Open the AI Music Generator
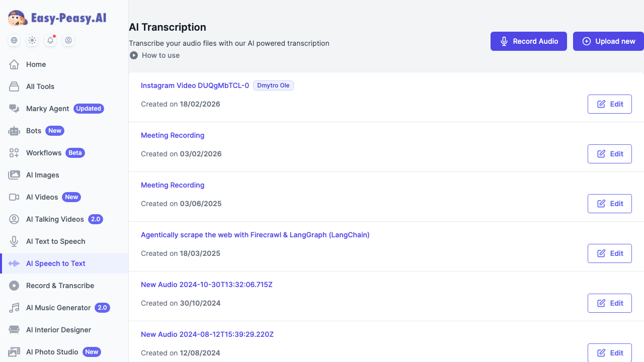This screenshot has width=644, height=362. point(58,308)
